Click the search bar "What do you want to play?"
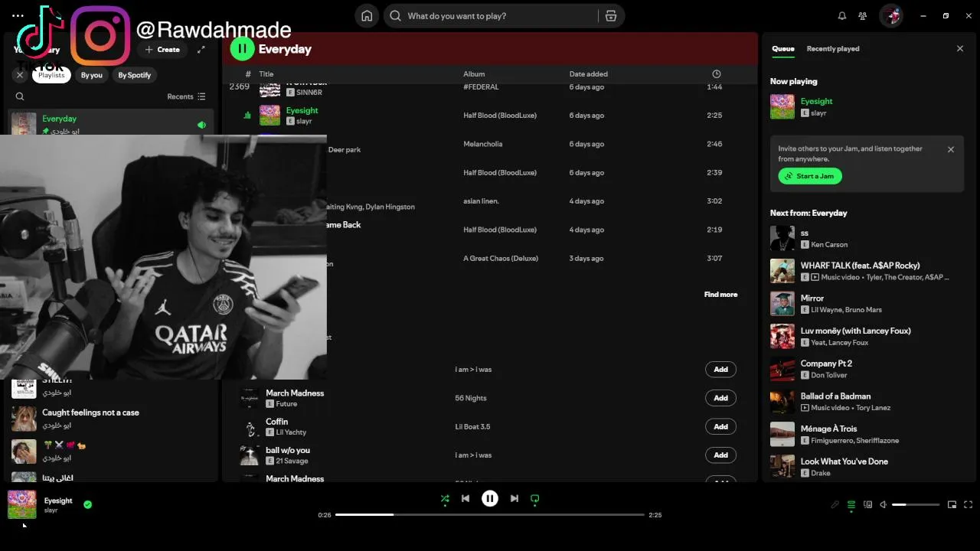Viewport: 980px width, 551px height. coord(490,16)
